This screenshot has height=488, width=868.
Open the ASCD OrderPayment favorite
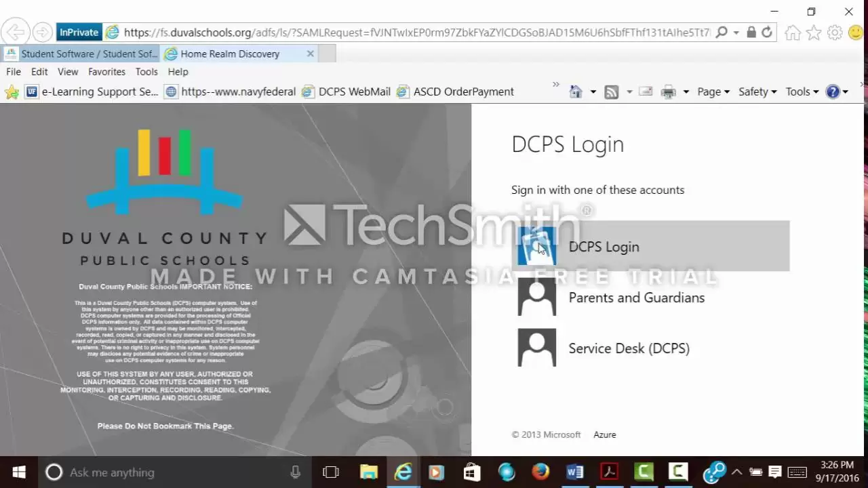pyautogui.click(x=456, y=91)
